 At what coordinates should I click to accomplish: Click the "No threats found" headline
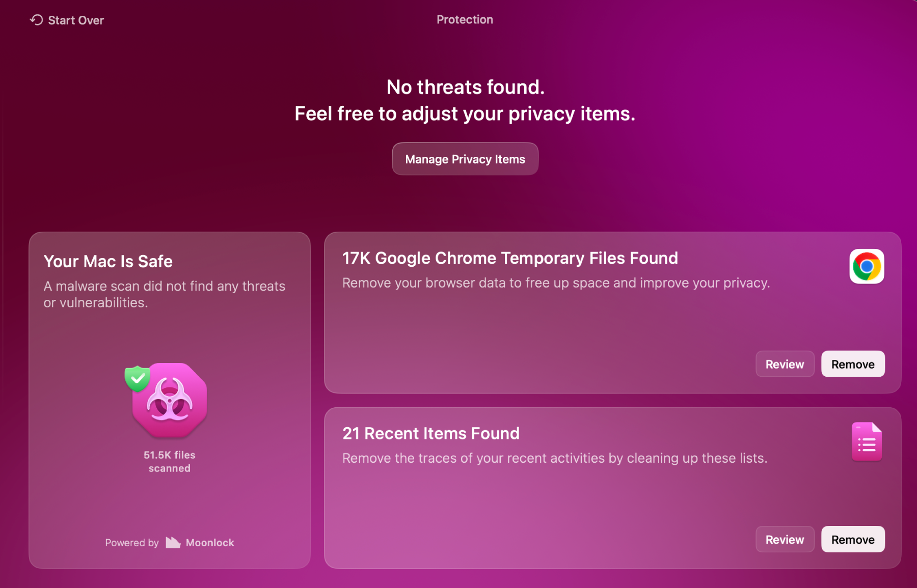pyautogui.click(x=465, y=88)
